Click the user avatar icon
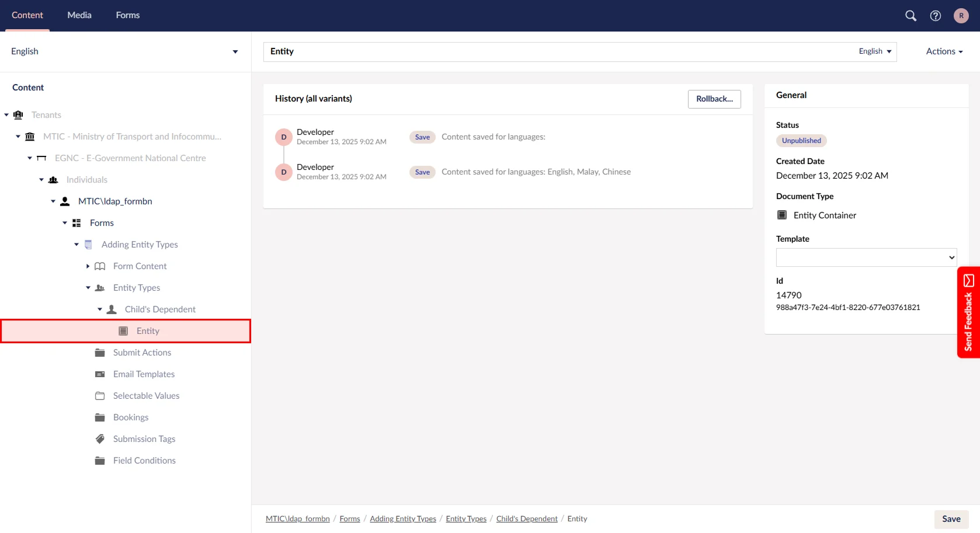Viewport: 980px width, 533px height. (961, 16)
